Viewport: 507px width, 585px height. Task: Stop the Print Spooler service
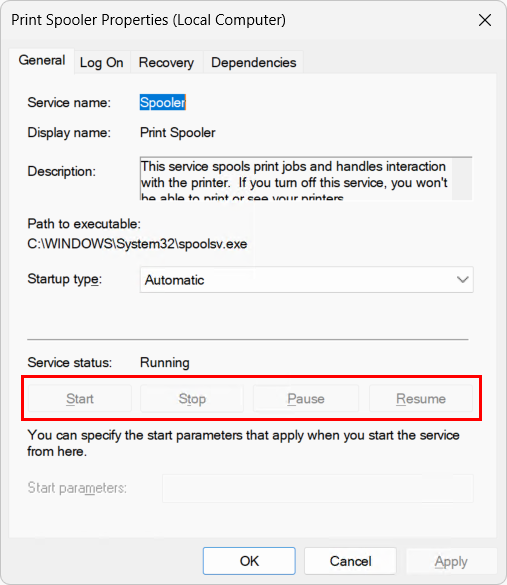(192, 399)
